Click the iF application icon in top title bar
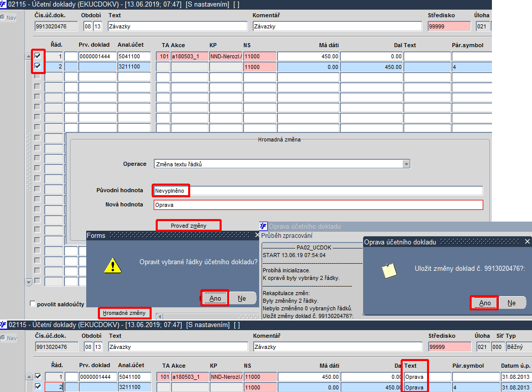Screen dimensions: 532x392 tap(3, 4)
